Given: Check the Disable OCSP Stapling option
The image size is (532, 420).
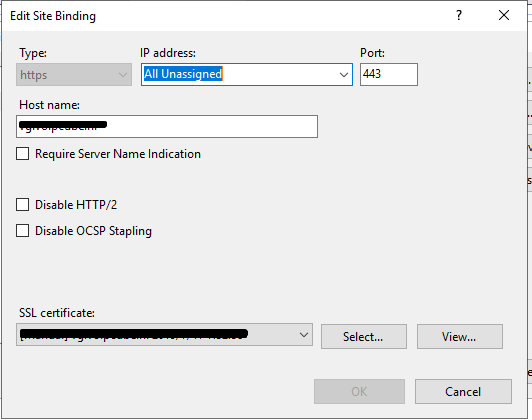Looking at the screenshot, I should tap(22, 231).
